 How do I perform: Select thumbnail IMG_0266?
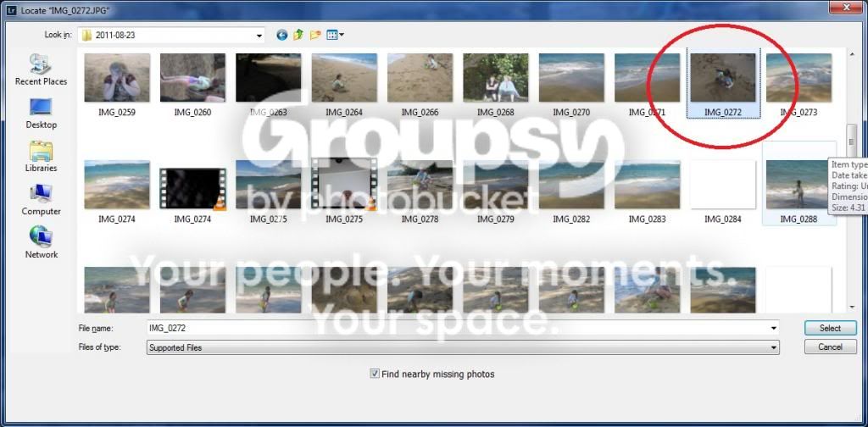(420, 78)
